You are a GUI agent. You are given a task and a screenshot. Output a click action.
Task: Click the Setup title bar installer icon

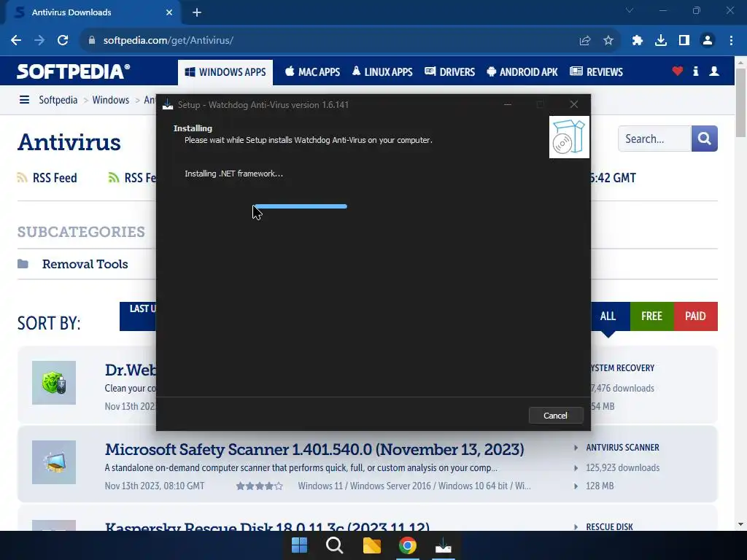click(168, 105)
